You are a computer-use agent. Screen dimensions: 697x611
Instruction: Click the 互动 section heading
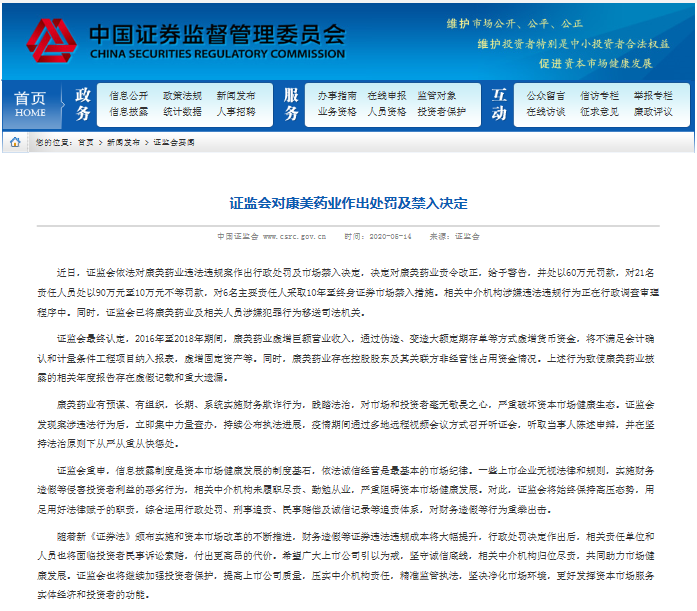coord(499,104)
